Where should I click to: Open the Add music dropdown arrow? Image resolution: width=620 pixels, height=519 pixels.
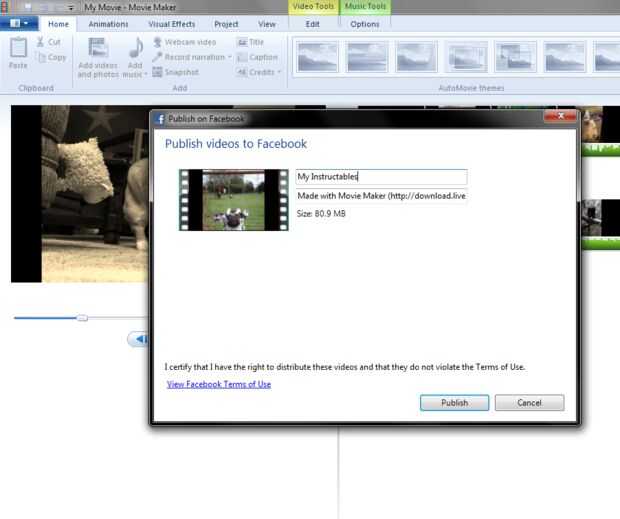tap(146, 74)
